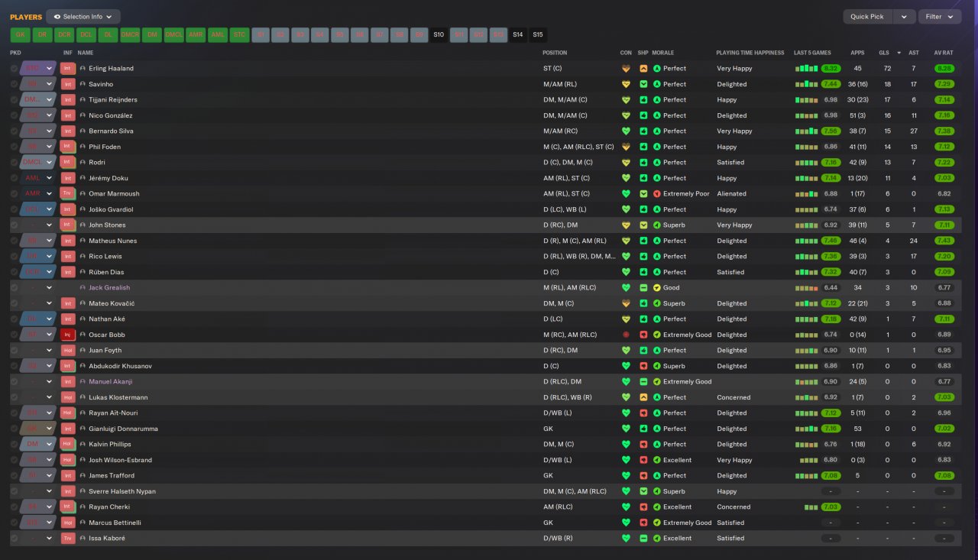Click Rayan Cherki's morale icon
The height and width of the screenshot is (560, 978).
coord(657,507)
